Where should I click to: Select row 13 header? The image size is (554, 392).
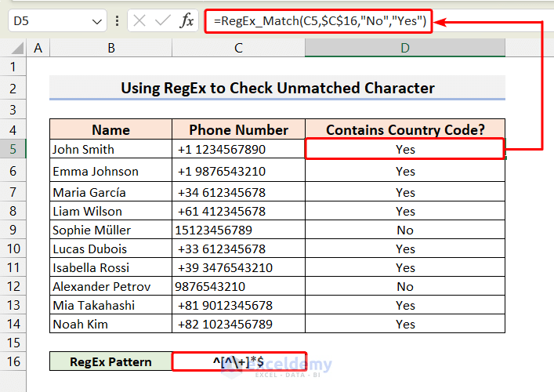pos(13,305)
